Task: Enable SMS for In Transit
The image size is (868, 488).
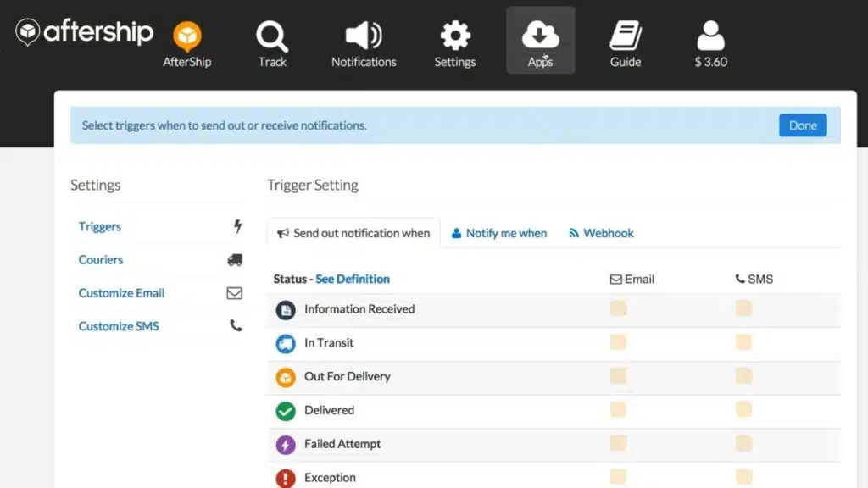Action: (x=743, y=342)
